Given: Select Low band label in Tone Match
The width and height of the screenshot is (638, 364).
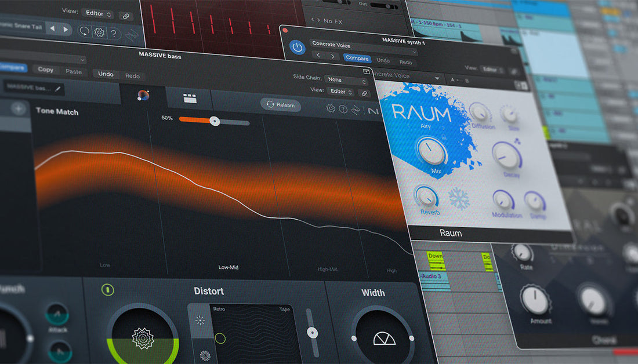Looking at the screenshot, I should tap(104, 265).
